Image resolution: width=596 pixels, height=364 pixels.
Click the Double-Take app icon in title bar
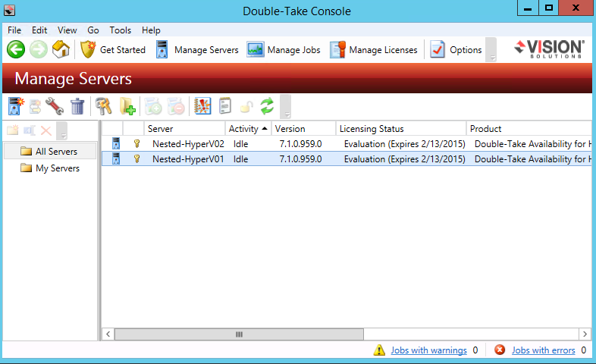10,11
